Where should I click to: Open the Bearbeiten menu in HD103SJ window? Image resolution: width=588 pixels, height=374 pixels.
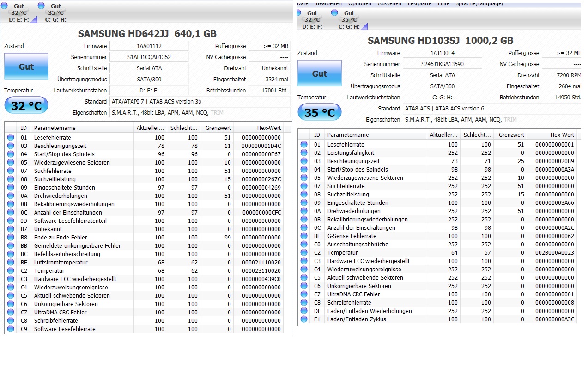[x=329, y=3]
